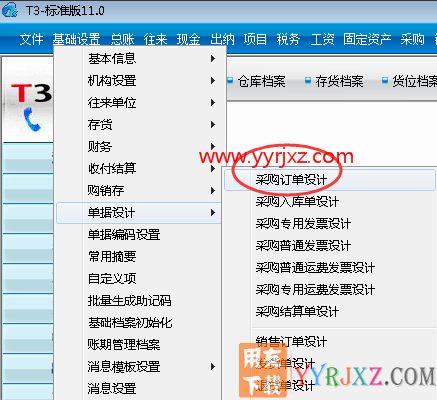Expand 往来单位 submenu

tap(138, 103)
